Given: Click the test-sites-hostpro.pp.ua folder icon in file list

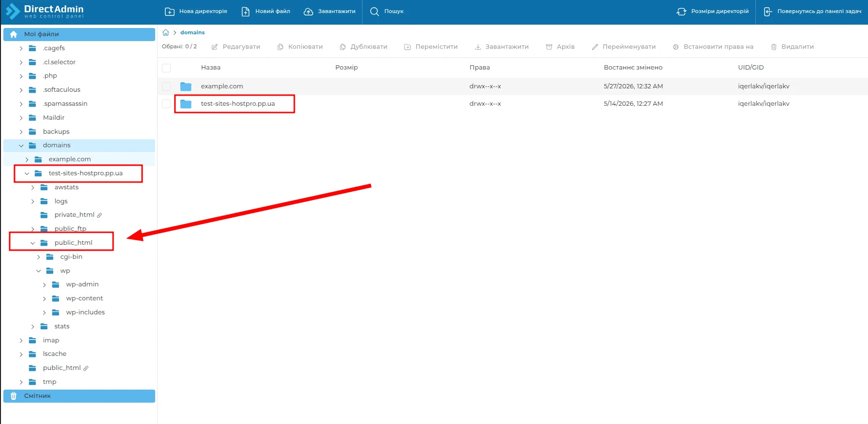Looking at the screenshot, I should tap(186, 104).
